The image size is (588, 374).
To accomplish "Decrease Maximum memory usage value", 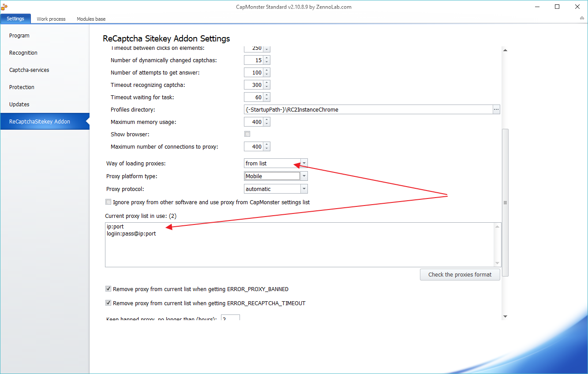I will 267,124.
